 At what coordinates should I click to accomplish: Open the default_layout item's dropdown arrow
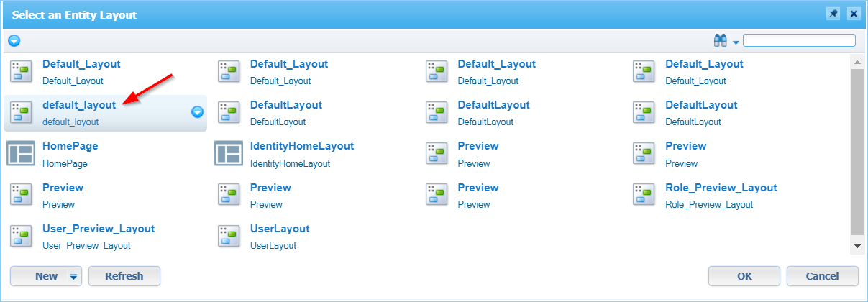[x=197, y=112]
